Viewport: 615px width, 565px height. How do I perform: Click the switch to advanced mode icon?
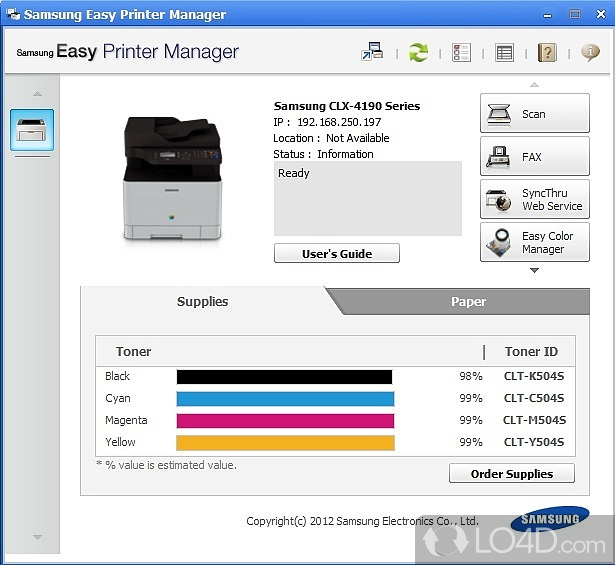(372, 53)
